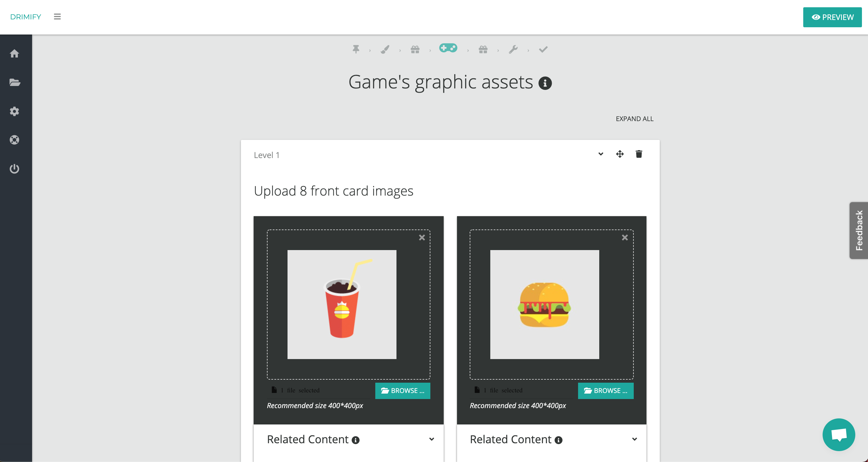868x462 pixels.
Task: Collapse Level 1 panel with chevron
Action: 600,154
